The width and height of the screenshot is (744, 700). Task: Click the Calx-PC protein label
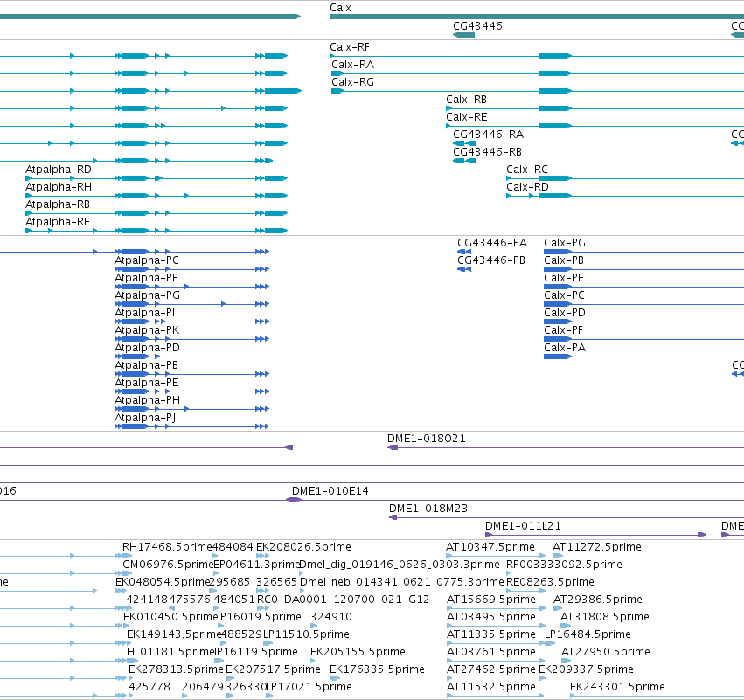pyautogui.click(x=564, y=295)
